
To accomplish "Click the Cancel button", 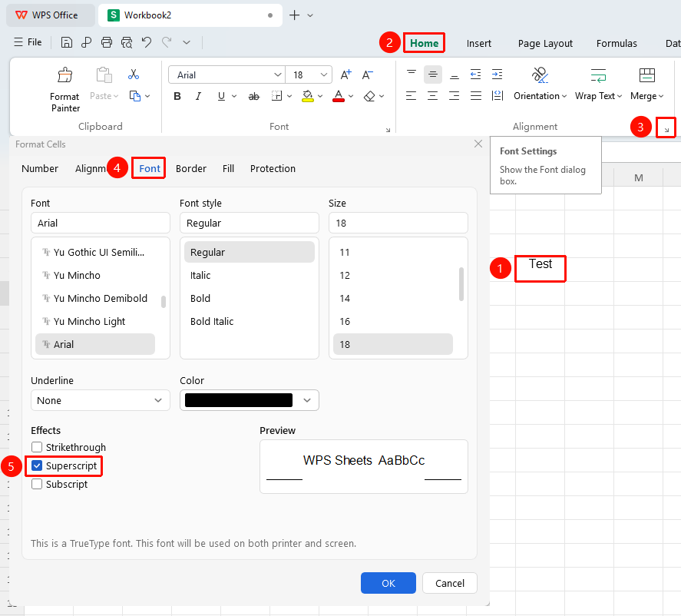I will (450, 583).
